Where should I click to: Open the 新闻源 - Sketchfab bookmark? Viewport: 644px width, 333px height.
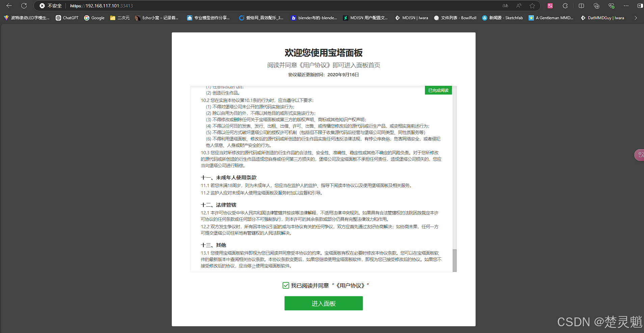click(x=503, y=18)
